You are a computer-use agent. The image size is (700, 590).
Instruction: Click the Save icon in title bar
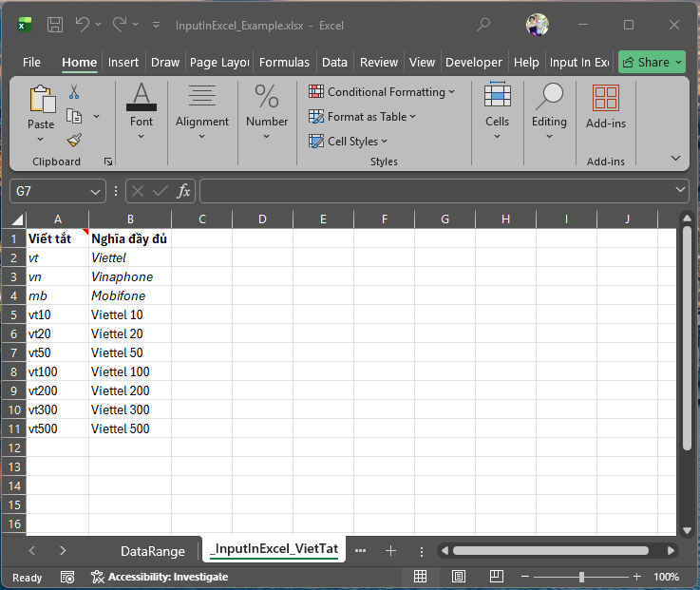click(x=55, y=25)
